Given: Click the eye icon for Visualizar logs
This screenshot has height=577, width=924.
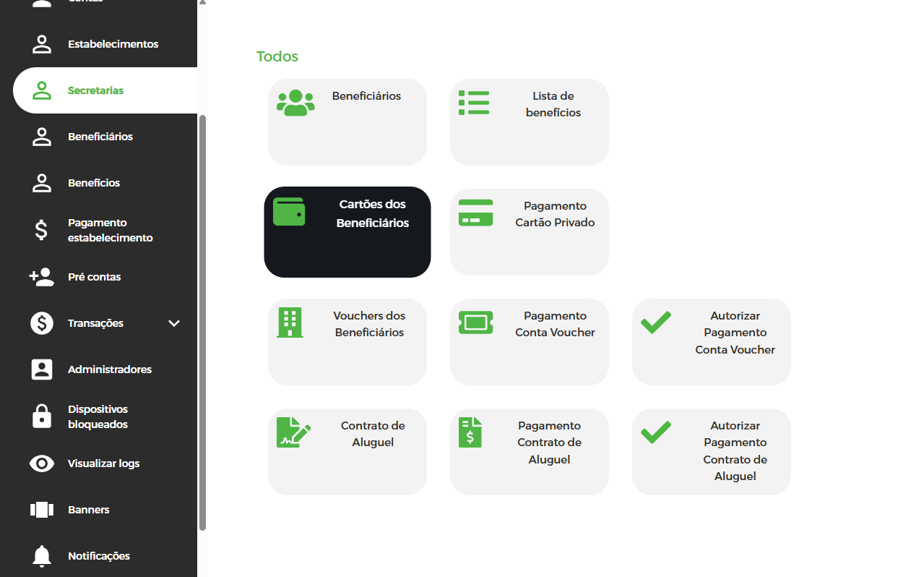Looking at the screenshot, I should [x=42, y=463].
